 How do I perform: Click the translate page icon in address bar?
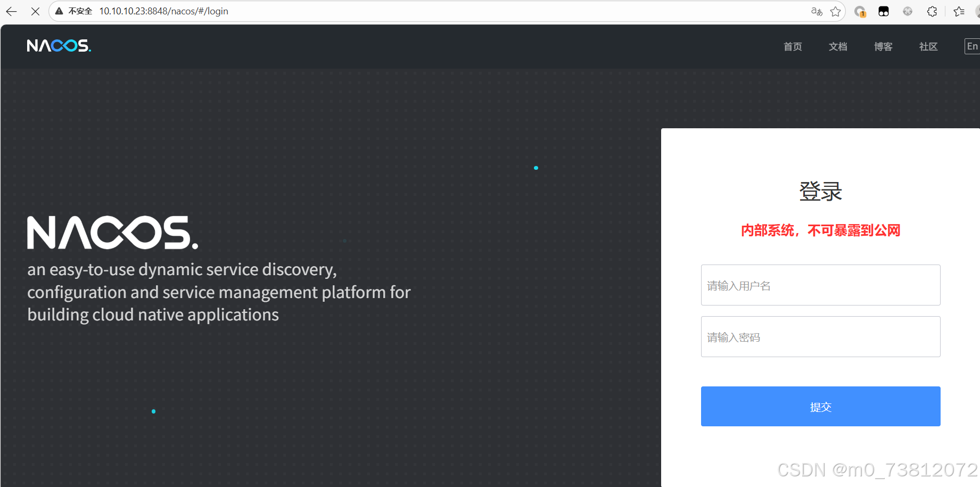click(817, 11)
